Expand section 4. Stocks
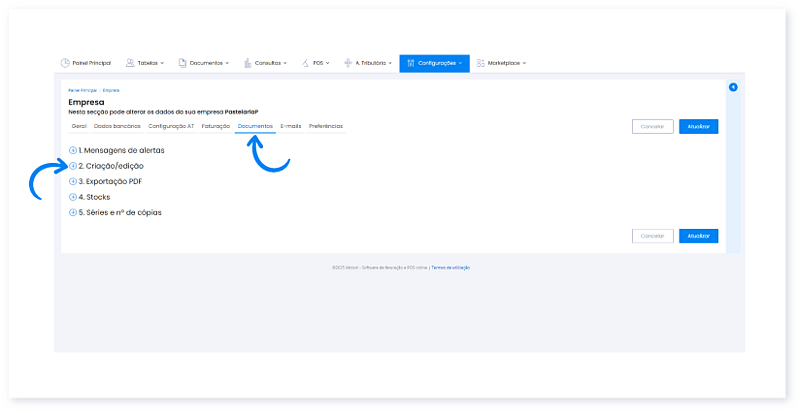The height and width of the screenshot is (413, 800). [x=73, y=197]
